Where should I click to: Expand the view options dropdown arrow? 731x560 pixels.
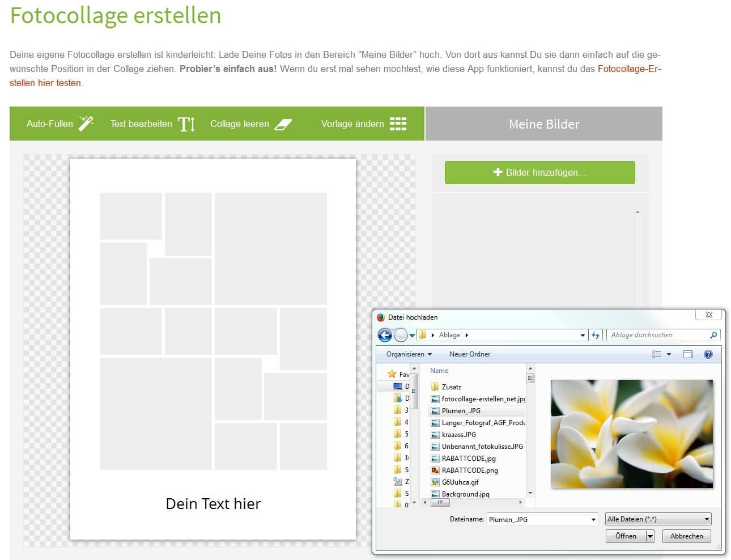click(669, 354)
